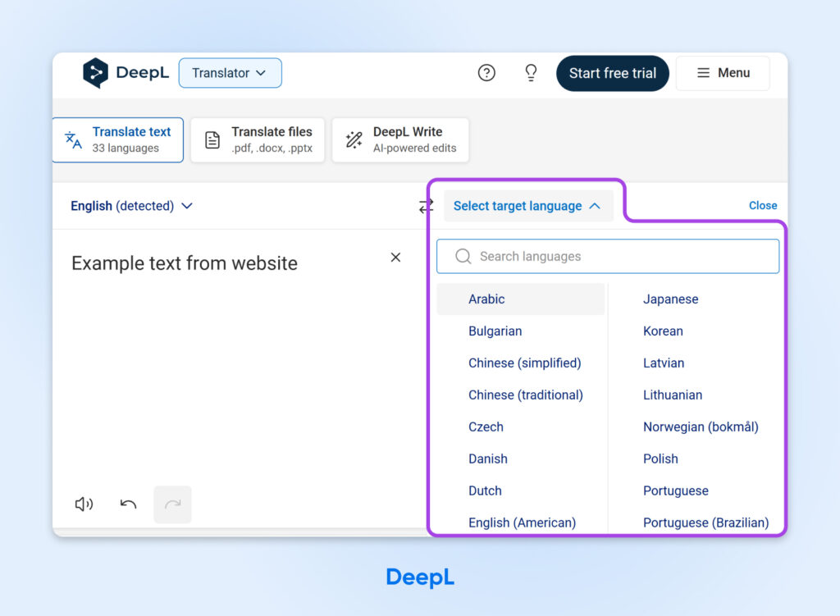Click the redo arrow icon
This screenshot has height=616, width=840.
172,504
